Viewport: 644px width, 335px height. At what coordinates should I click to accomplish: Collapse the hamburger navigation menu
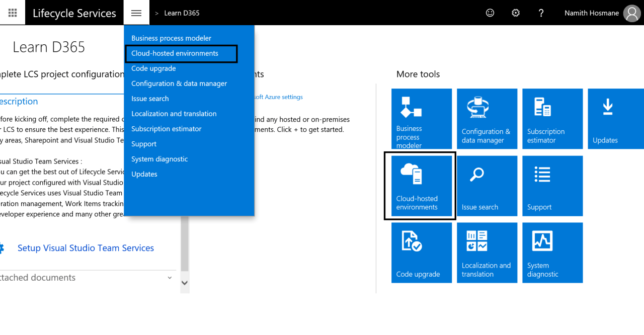tap(136, 13)
